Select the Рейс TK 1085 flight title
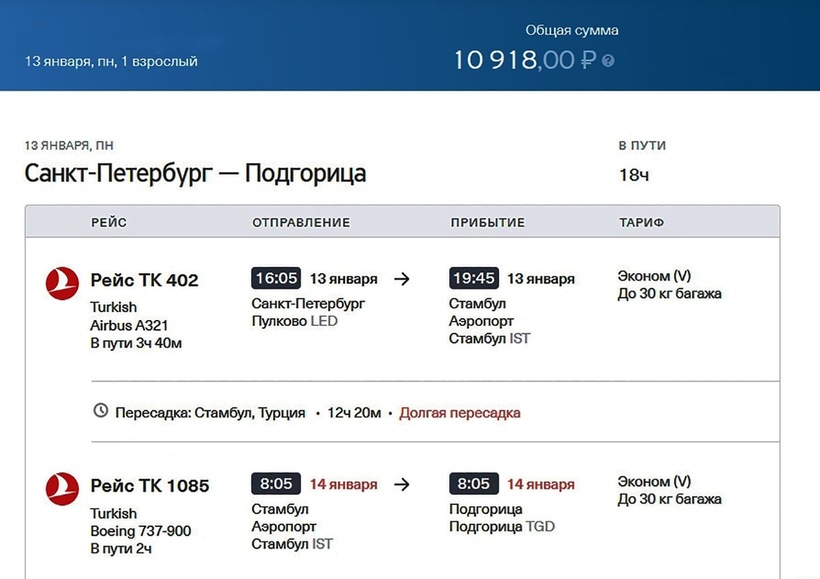Viewport: 820px width, 579px height. point(150,487)
